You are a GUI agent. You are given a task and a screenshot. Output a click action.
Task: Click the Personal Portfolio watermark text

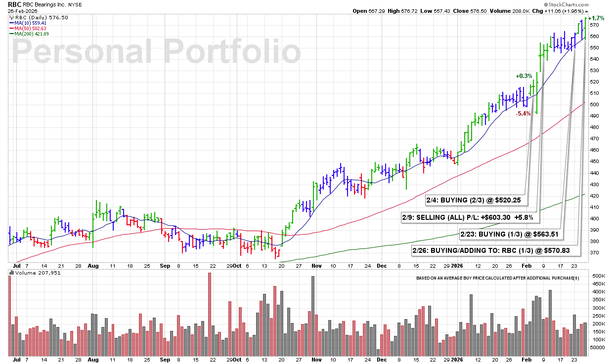[156, 52]
